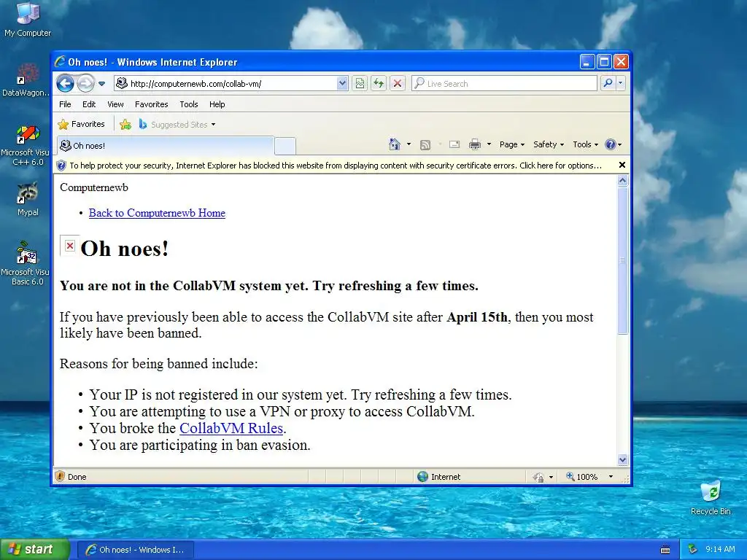Expand the Home button dropdown arrow
747x560 pixels.
coord(409,144)
